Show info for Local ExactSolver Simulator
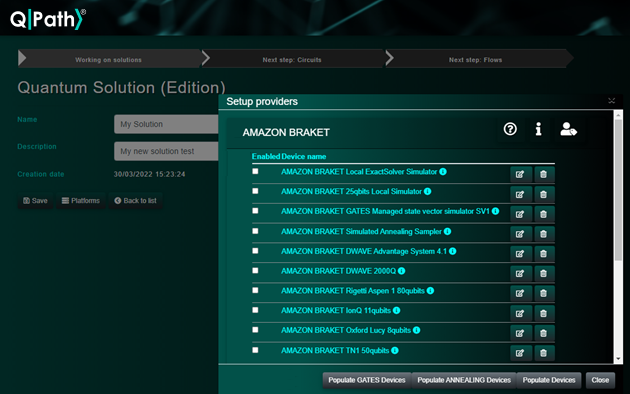Image resolution: width=630 pixels, height=394 pixels. [x=443, y=171]
